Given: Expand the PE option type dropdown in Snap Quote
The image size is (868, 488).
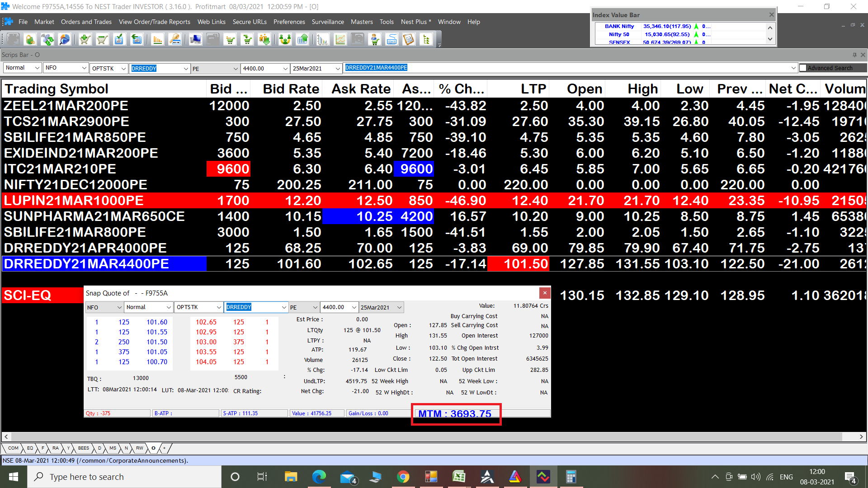Looking at the screenshot, I should click(x=315, y=307).
